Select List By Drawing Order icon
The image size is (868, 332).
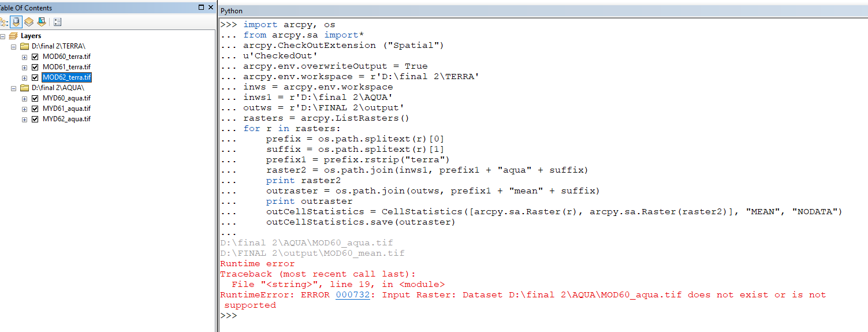click(x=3, y=22)
